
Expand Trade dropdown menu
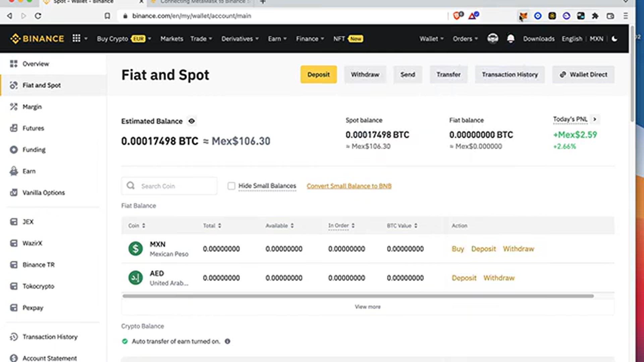click(x=201, y=39)
